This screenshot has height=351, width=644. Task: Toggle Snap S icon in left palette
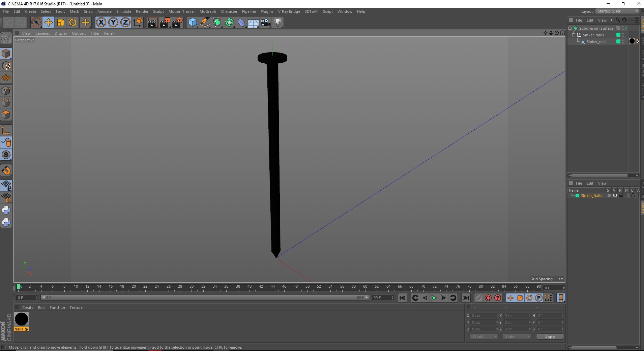point(6,155)
